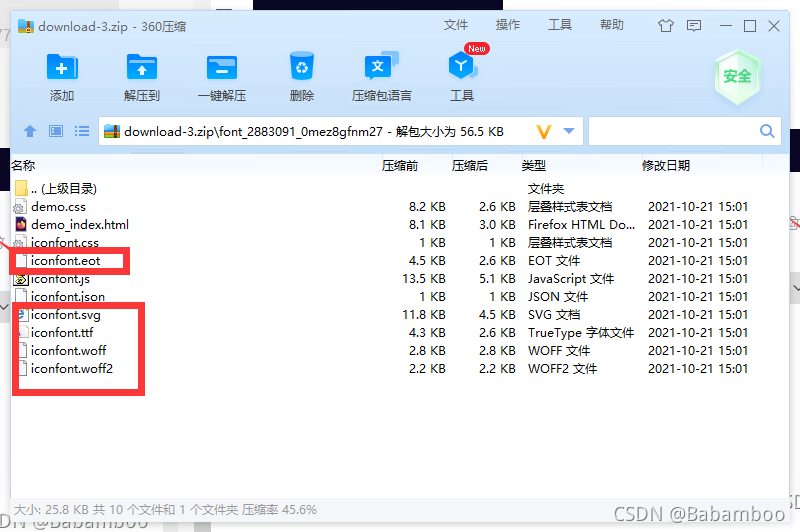
Task: Close the 360压缩 window
Action: point(774,26)
